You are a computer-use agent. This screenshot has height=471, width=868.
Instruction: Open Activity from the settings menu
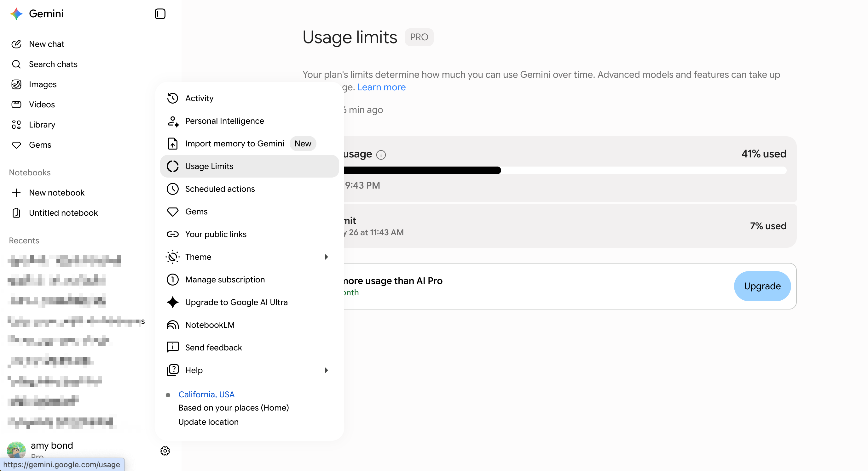(250, 98)
